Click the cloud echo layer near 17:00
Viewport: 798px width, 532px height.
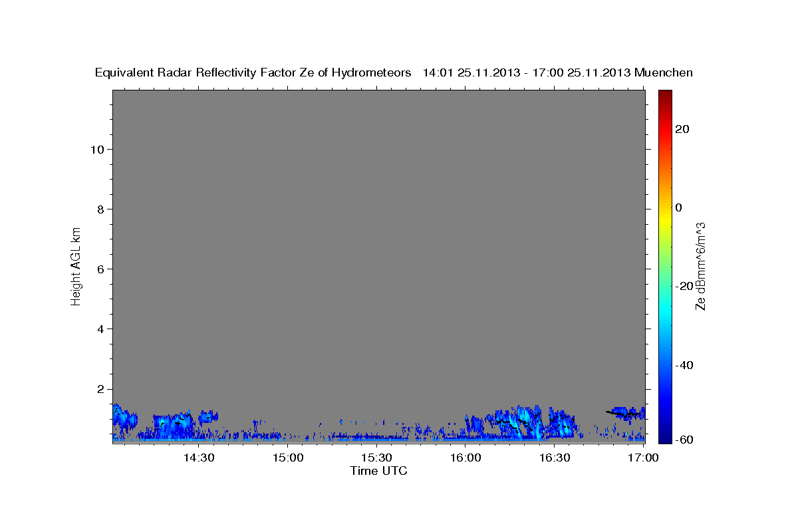pyautogui.click(x=626, y=413)
